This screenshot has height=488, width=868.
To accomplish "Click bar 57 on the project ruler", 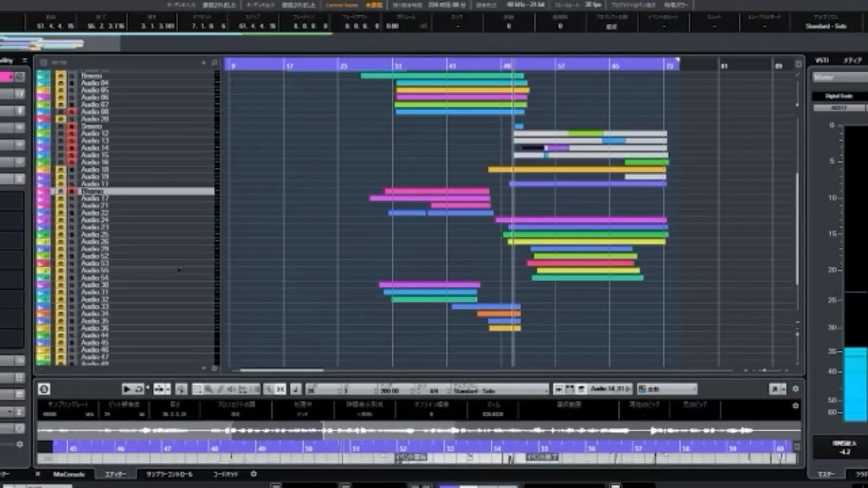I will pyautogui.click(x=561, y=65).
